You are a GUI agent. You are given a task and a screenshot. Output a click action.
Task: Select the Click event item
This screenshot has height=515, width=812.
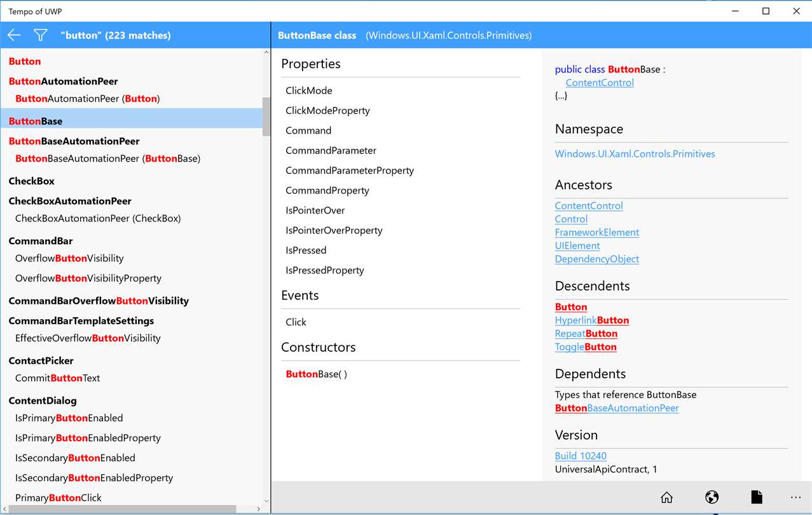tap(296, 322)
